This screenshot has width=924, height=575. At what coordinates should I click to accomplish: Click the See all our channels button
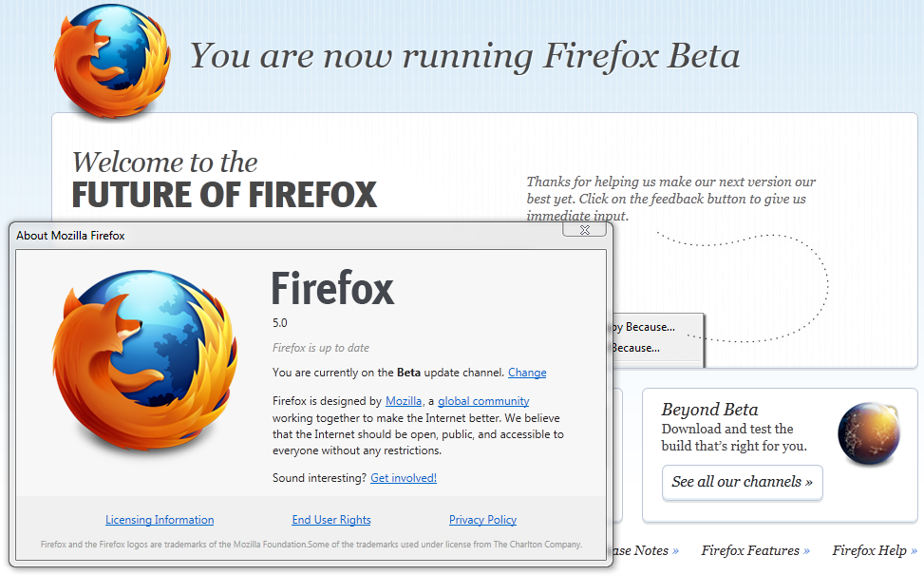click(x=742, y=483)
